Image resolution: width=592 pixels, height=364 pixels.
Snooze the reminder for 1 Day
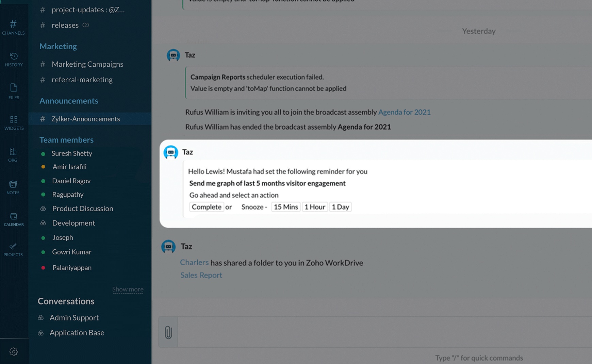coord(340,207)
